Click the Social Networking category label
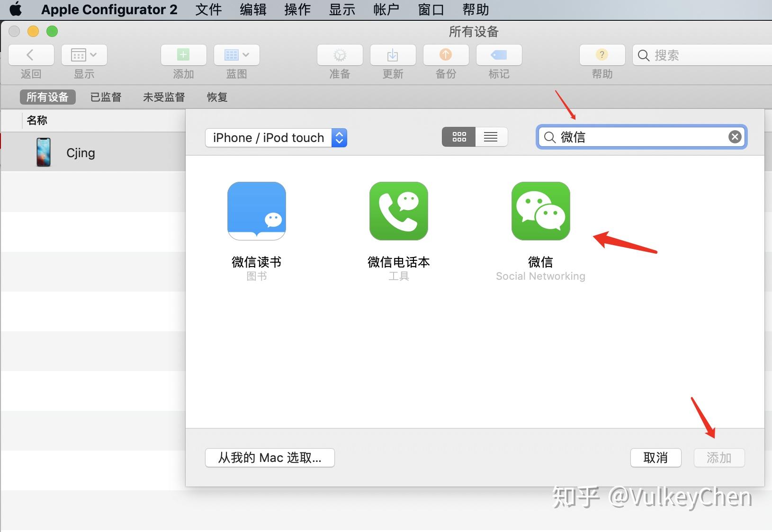 540,276
